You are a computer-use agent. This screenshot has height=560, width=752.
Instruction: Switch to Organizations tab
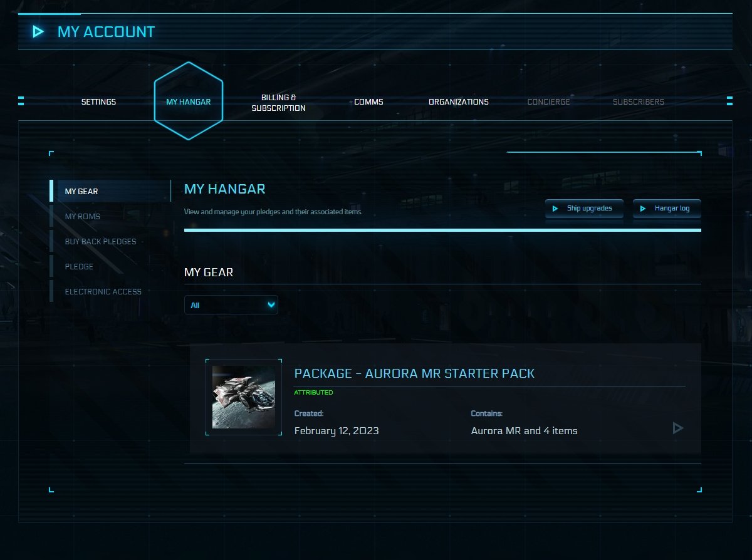pyautogui.click(x=459, y=102)
